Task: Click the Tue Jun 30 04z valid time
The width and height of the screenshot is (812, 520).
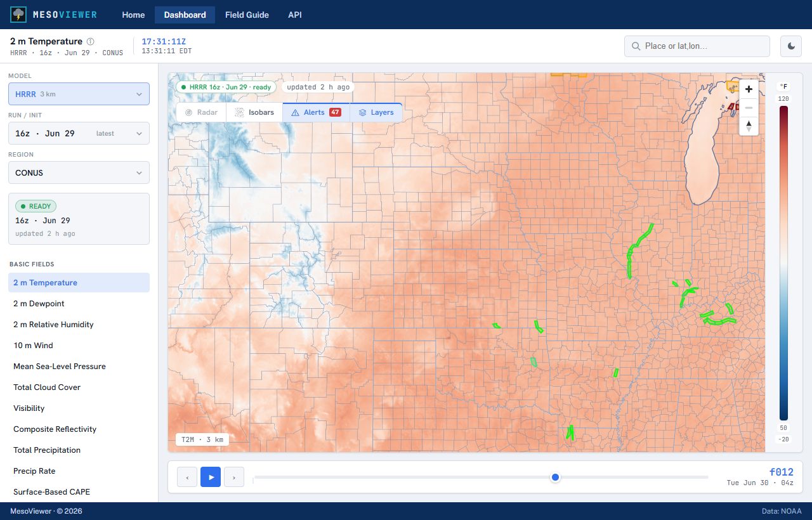Action: click(x=760, y=483)
